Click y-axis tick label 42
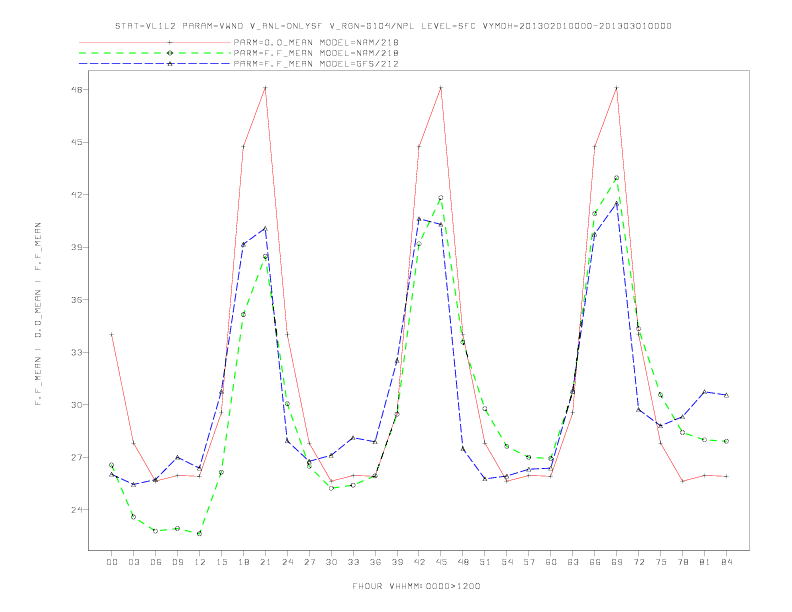 pyautogui.click(x=75, y=195)
